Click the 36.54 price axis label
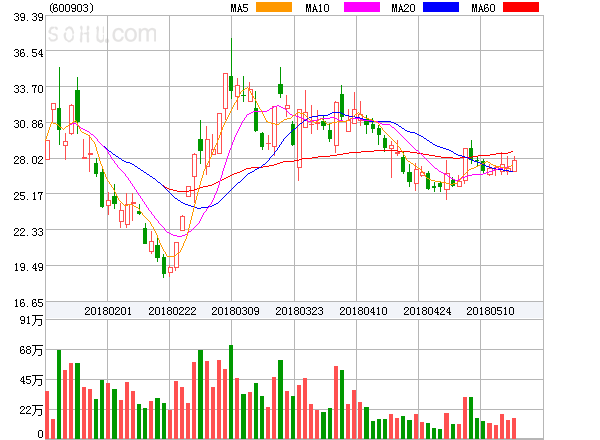 (x=28, y=53)
